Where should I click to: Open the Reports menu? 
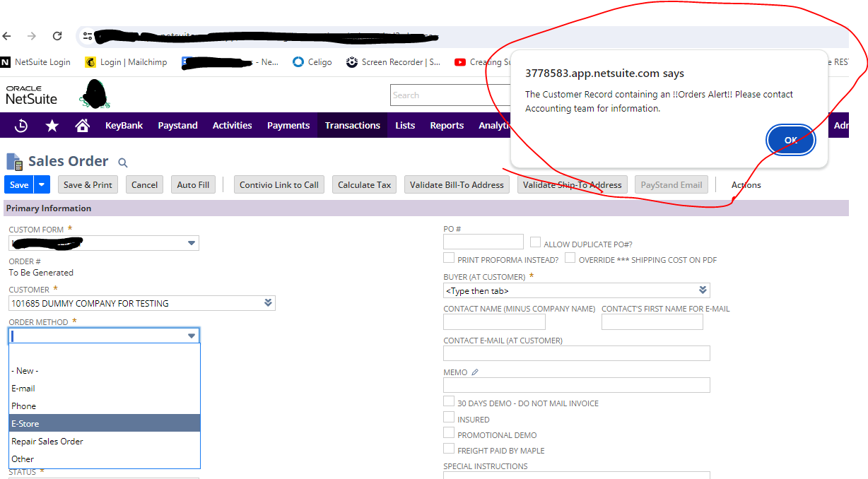tap(447, 126)
